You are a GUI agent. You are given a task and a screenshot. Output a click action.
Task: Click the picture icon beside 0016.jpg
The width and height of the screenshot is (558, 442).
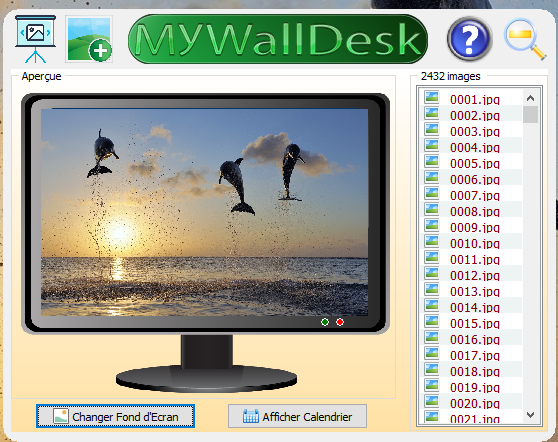[x=432, y=337]
